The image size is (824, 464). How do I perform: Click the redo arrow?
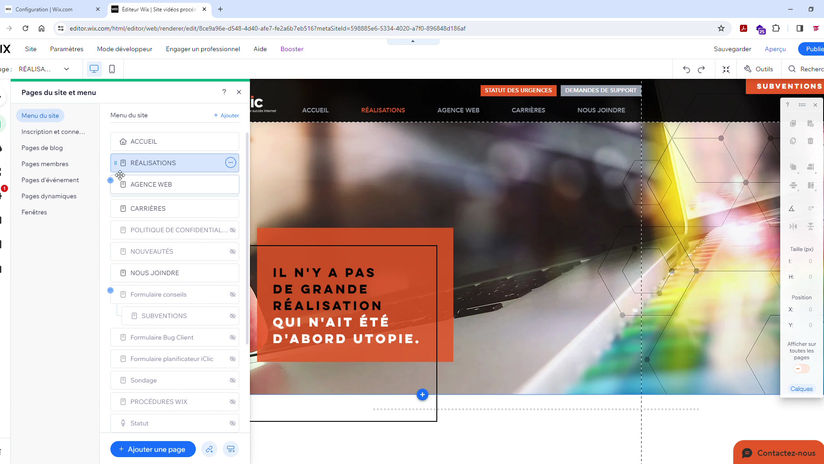point(701,69)
